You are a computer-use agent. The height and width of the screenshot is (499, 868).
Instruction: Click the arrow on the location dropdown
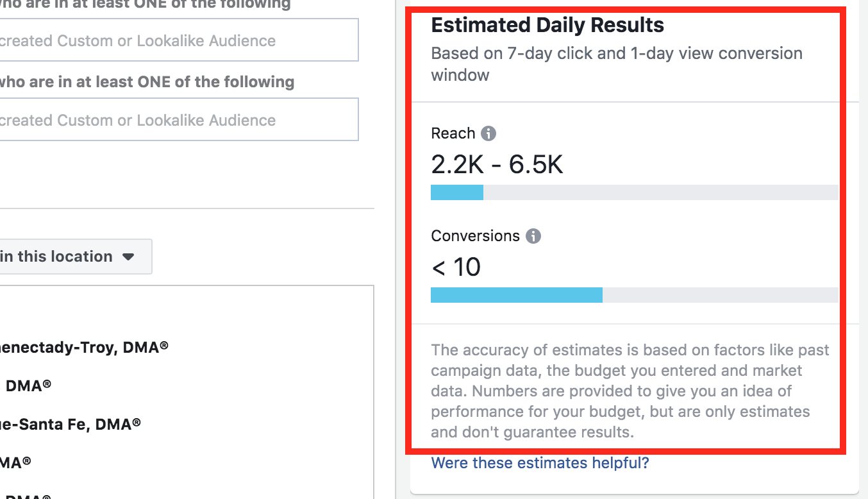tap(128, 257)
